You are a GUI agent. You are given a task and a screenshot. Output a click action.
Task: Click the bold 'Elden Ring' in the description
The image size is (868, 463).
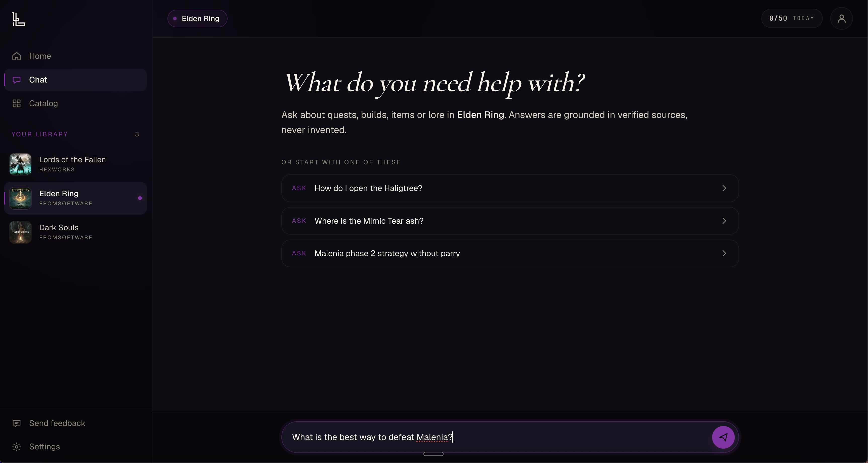click(x=481, y=115)
